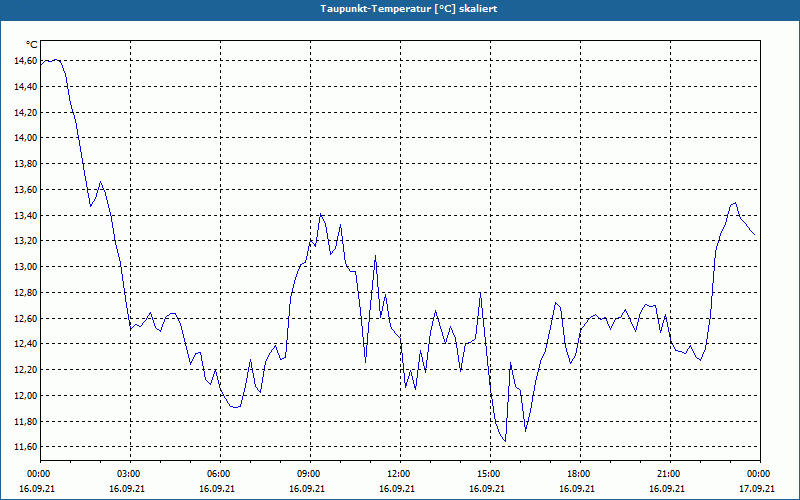800x500 pixels.
Task: Select the 12,20 y-axis value
Action: [26, 369]
